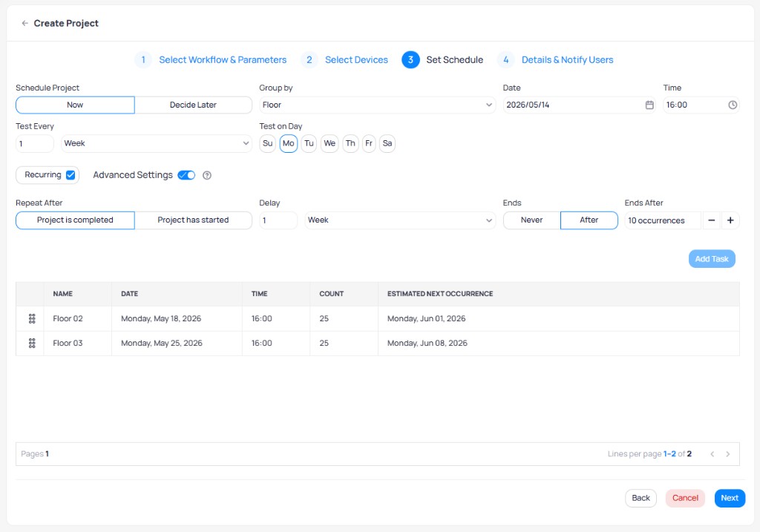This screenshot has height=532, width=760.
Task: Click the Back button
Action: 641,498
